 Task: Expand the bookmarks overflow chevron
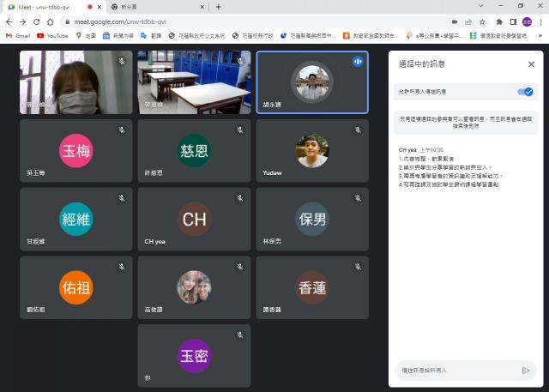pyautogui.click(x=540, y=36)
